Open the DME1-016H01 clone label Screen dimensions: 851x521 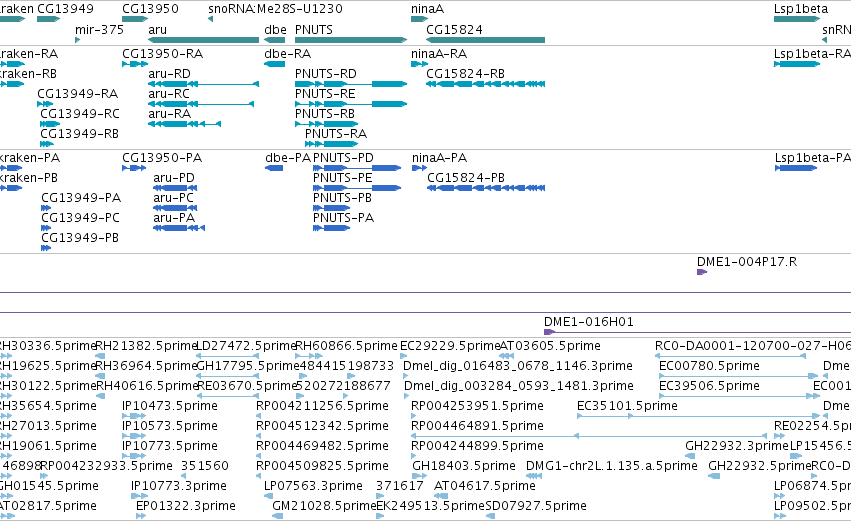589,322
